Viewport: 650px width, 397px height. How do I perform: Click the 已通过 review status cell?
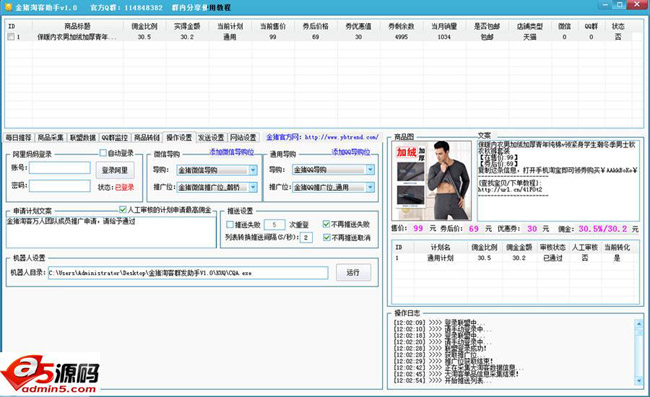(x=553, y=258)
